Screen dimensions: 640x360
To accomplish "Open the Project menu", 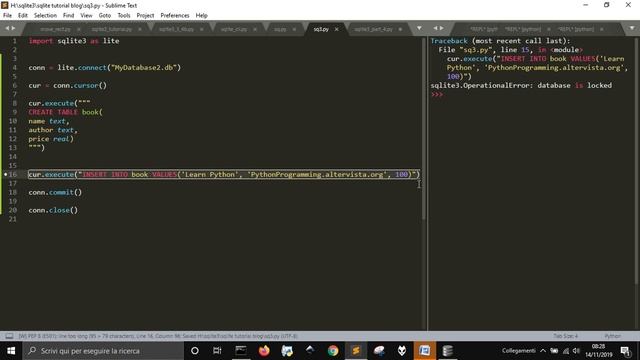I will (x=145, y=16).
